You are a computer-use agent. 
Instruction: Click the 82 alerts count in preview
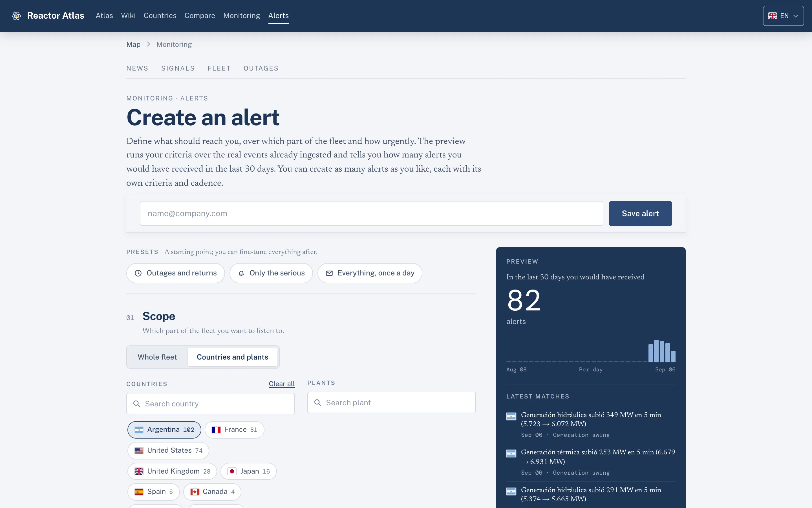coord(524,300)
